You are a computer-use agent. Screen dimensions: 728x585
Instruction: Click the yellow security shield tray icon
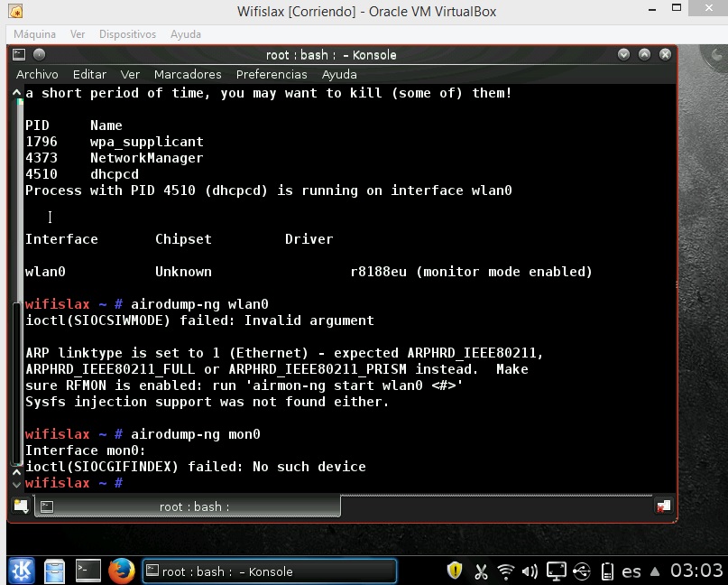[x=455, y=571]
